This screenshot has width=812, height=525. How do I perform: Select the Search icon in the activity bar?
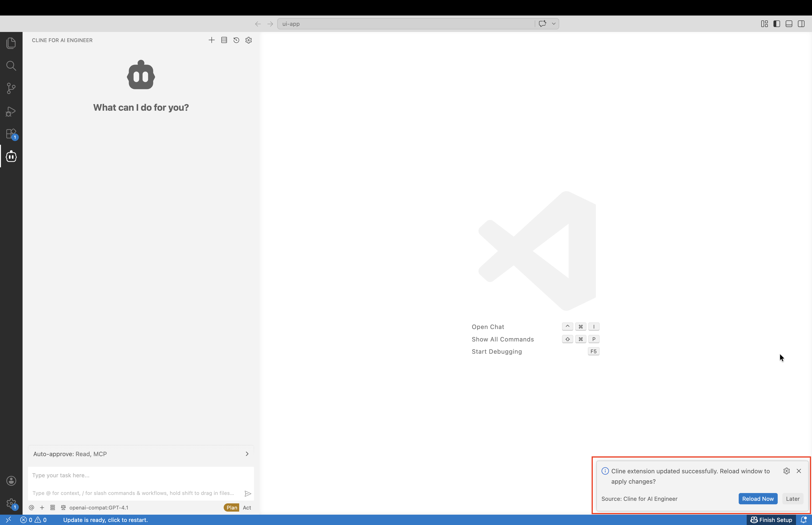[x=11, y=66]
